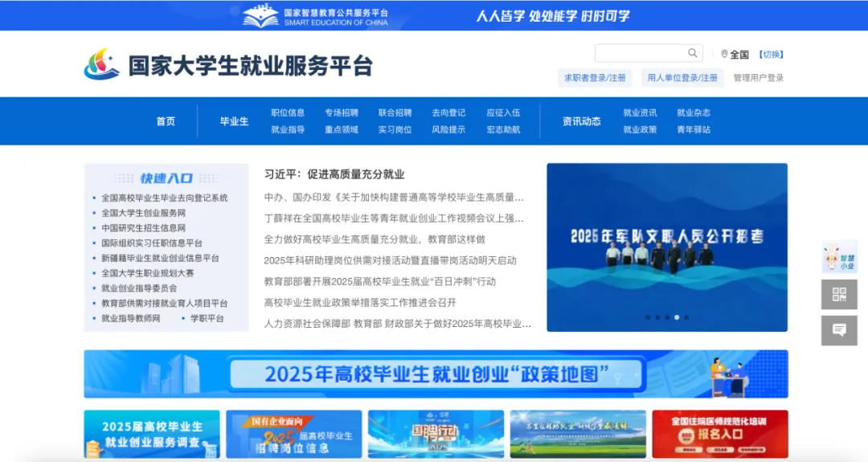This screenshot has height=462, width=868.
Task: Open 实习岗位 menu item
Action: [x=395, y=129]
